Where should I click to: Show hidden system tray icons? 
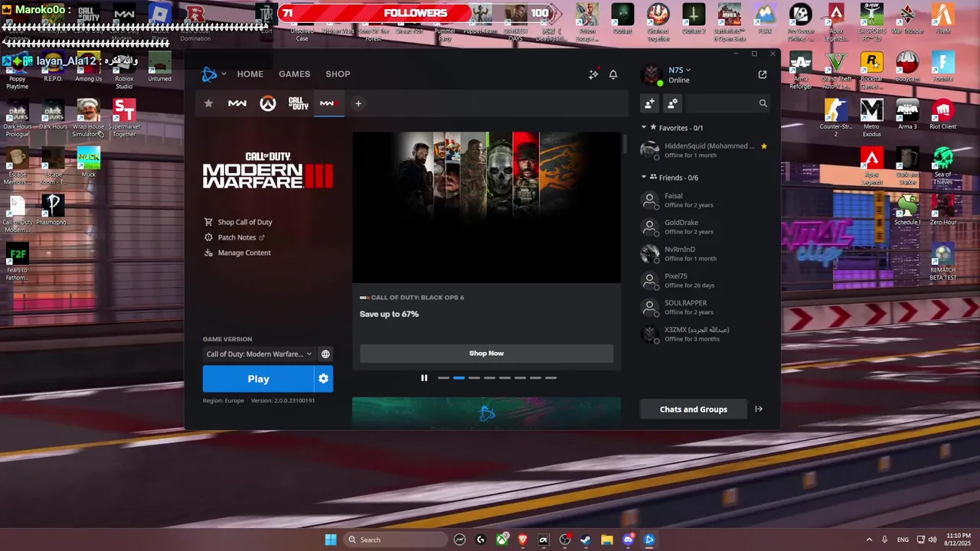pos(869,540)
